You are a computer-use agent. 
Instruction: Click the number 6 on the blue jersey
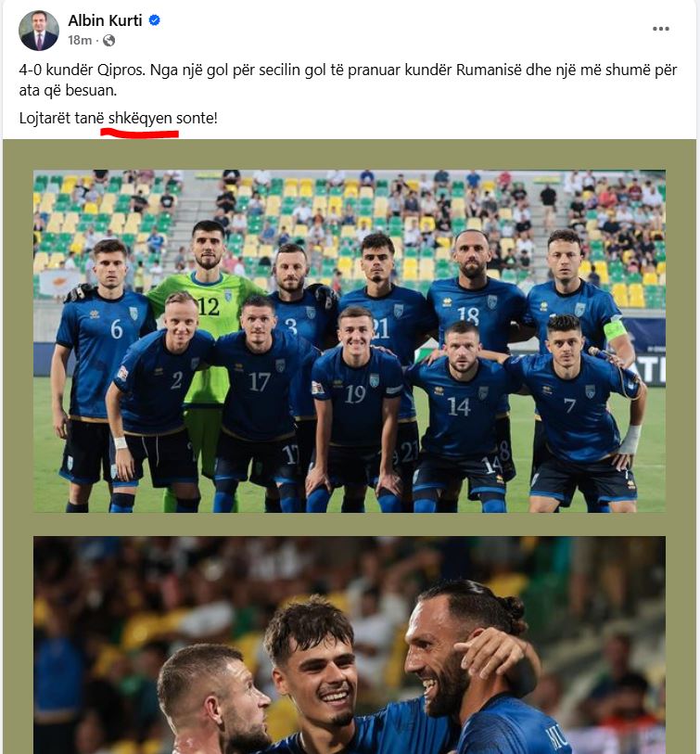116,329
